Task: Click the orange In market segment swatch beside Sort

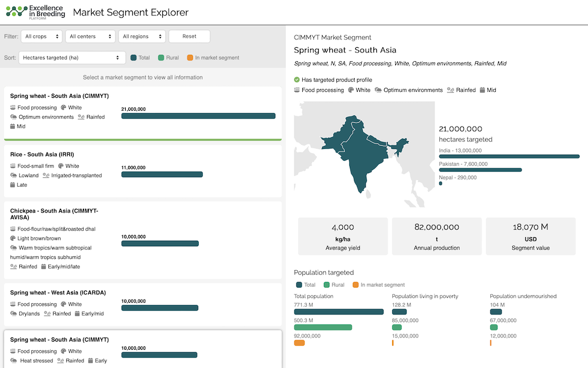Action: click(x=190, y=58)
